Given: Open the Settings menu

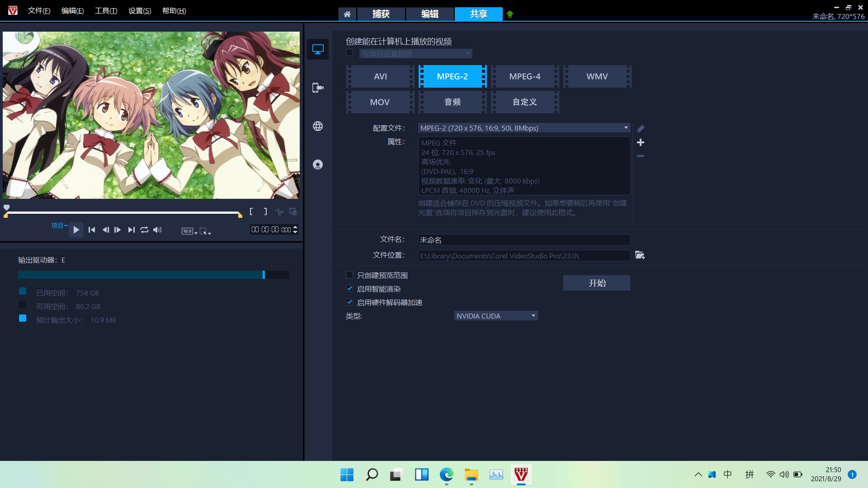Looking at the screenshot, I should pos(140,11).
